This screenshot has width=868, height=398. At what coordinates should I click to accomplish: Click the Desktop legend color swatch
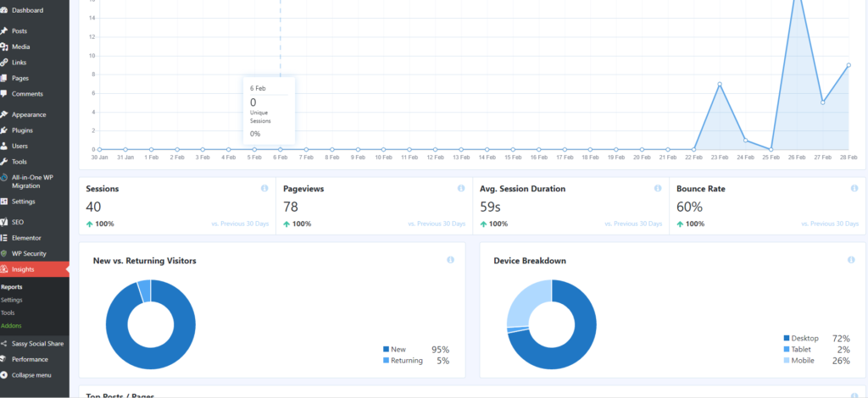click(x=787, y=339)
